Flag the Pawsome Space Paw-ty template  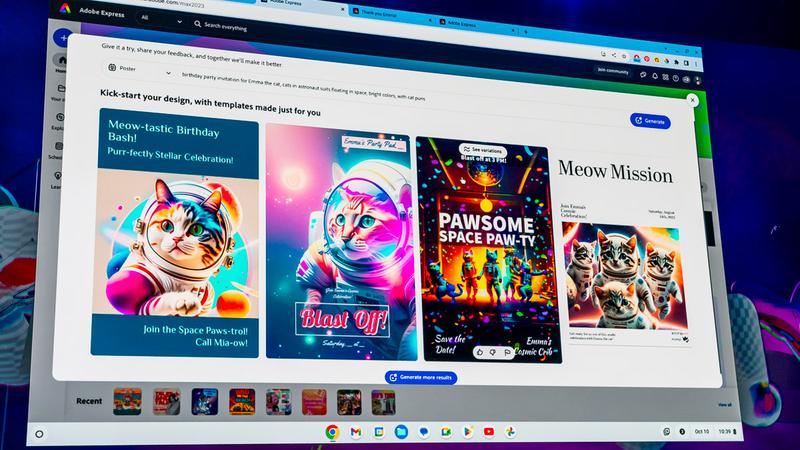[x=507, y=353]
